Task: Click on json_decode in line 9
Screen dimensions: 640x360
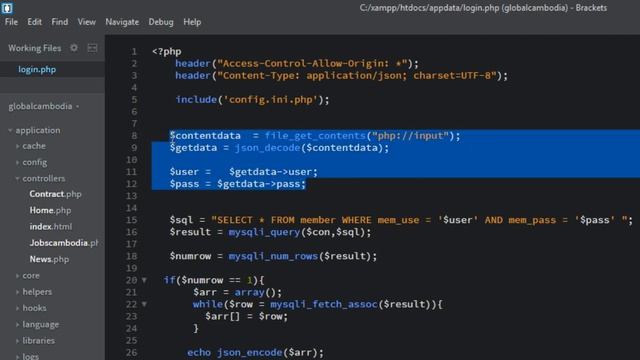Action: 268,148
